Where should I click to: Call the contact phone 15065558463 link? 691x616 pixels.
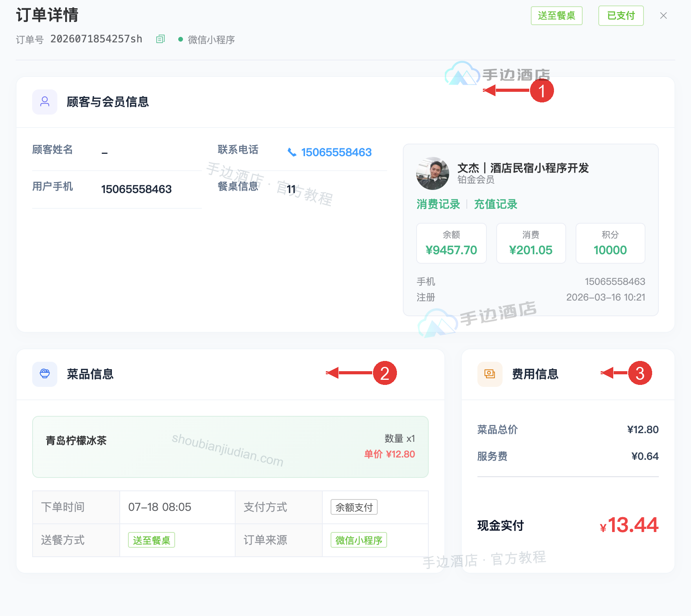pos(336,152)
